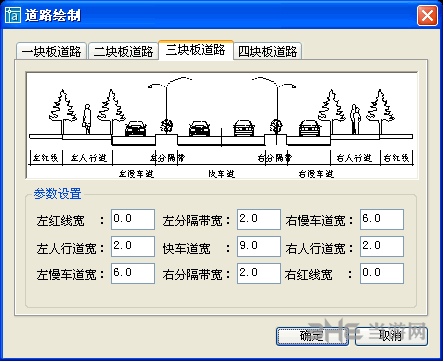
Task: Switch to the 一块板道路 tab
Action: (x=52, y=51)
